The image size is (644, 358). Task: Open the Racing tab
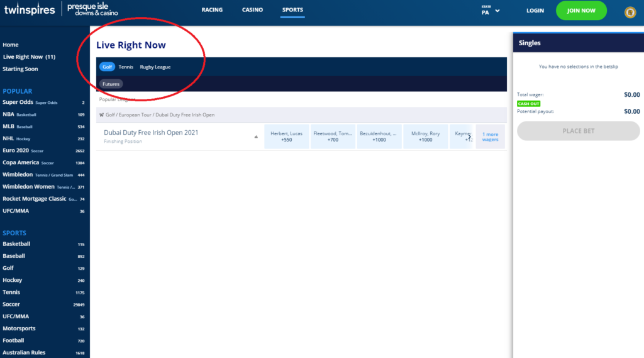tap(212, 10)
